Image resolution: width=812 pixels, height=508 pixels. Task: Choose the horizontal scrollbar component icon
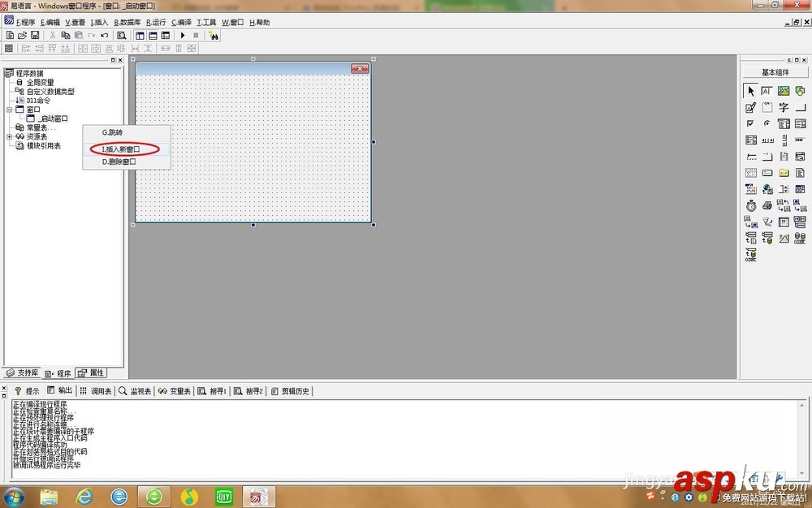pos(767,140)
